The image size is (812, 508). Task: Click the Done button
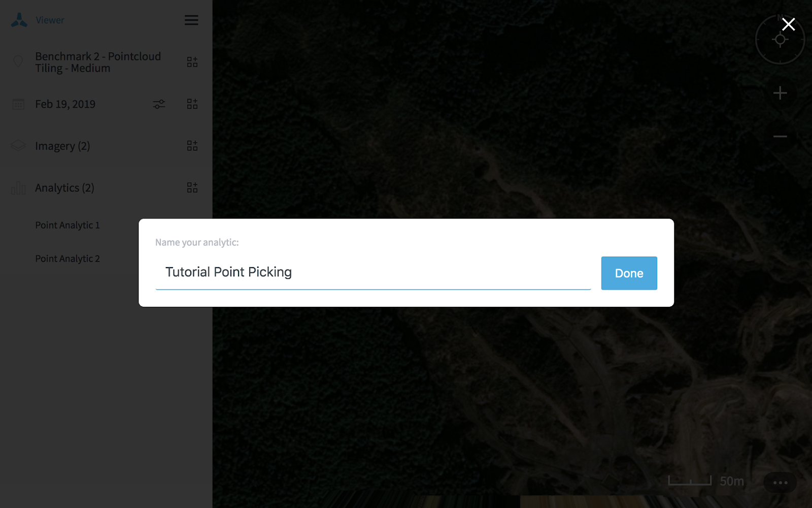tap(629, 273)
